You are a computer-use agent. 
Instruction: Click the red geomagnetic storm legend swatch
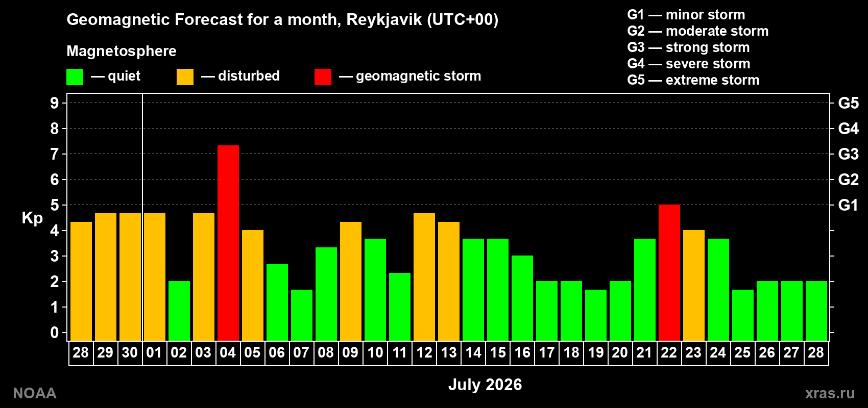pyautogui.click(x=323, y=77)
